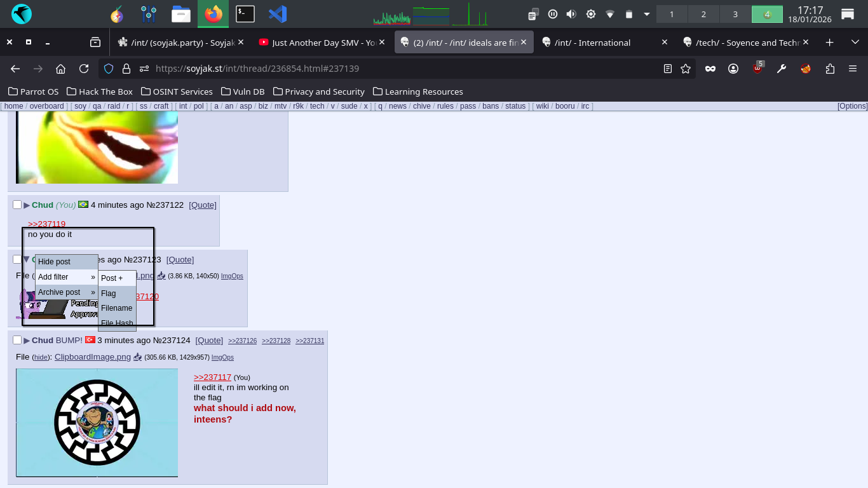The image size is (868, 488).
Task: Select the checkbox for post №237122
Action: click(x=17, y=205)
